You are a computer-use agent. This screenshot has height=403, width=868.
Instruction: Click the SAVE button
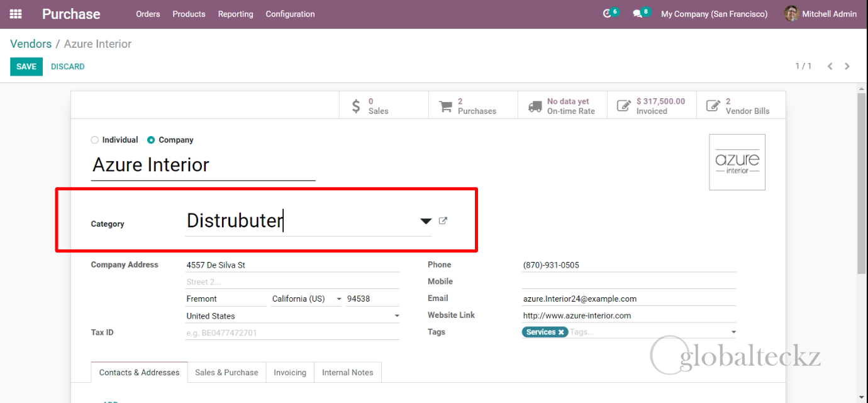[x=26, y=67]
